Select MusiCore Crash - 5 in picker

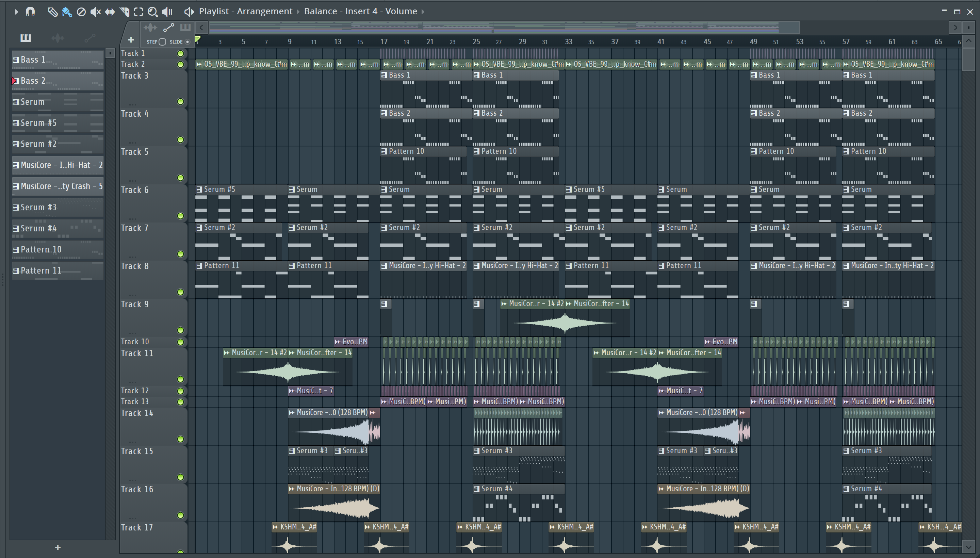[x=58, y=186]
